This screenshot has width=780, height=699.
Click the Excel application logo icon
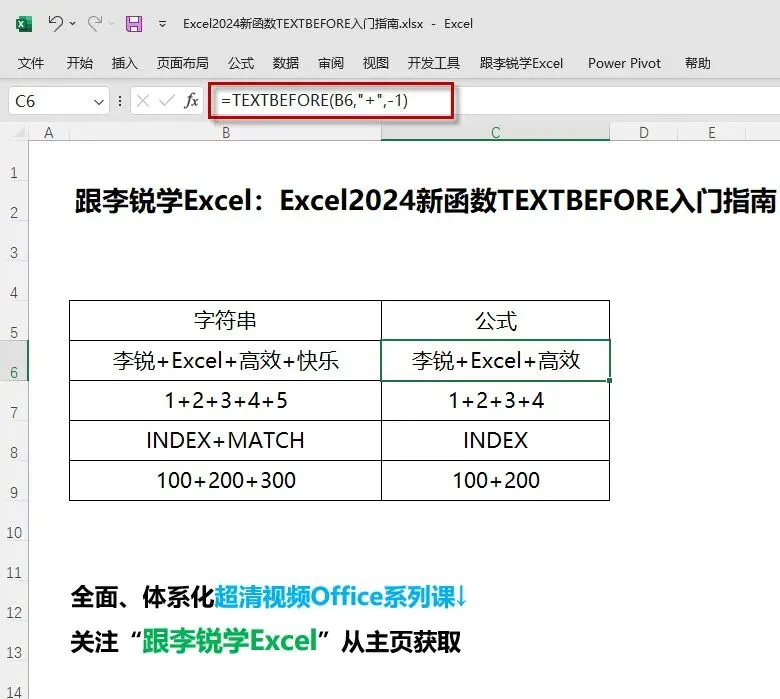pos(23,24)
